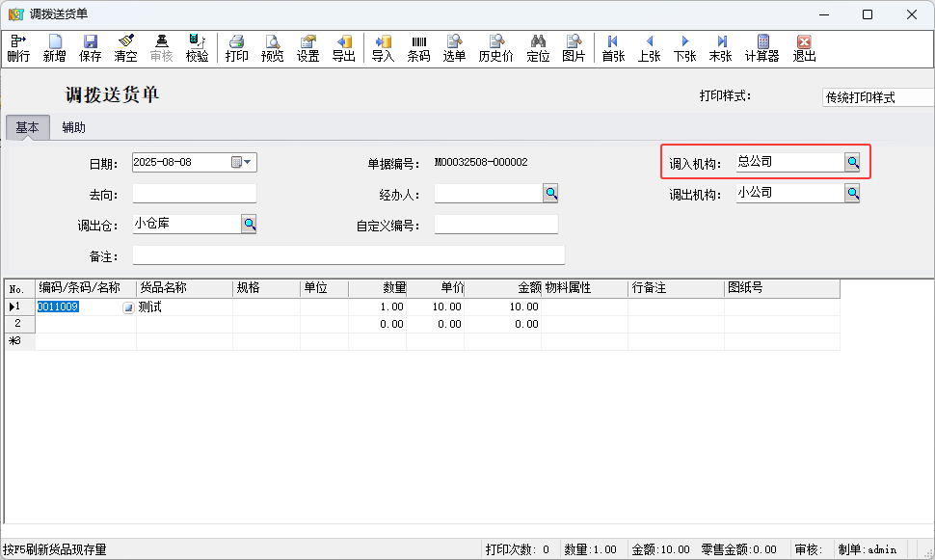Click the 调入机构 field showing 总公司
This screenshot has width=935, height=560.
tap(790, 162)
